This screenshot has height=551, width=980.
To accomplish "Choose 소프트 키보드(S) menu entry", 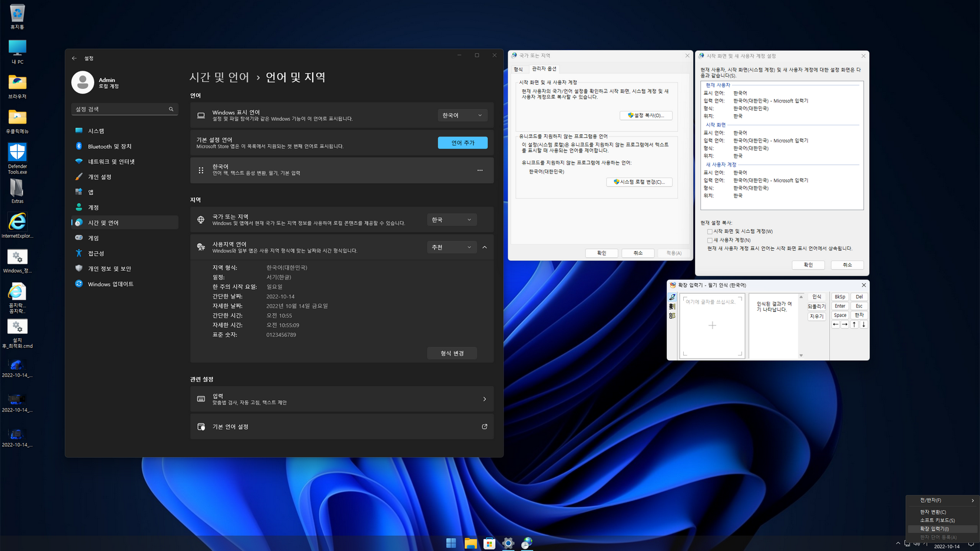I will (943, 520).
